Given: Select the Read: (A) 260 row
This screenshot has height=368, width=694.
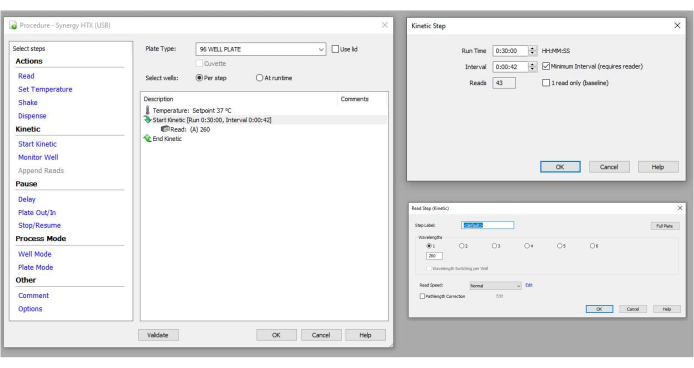Looking at the screenshot, I should 264,129.
